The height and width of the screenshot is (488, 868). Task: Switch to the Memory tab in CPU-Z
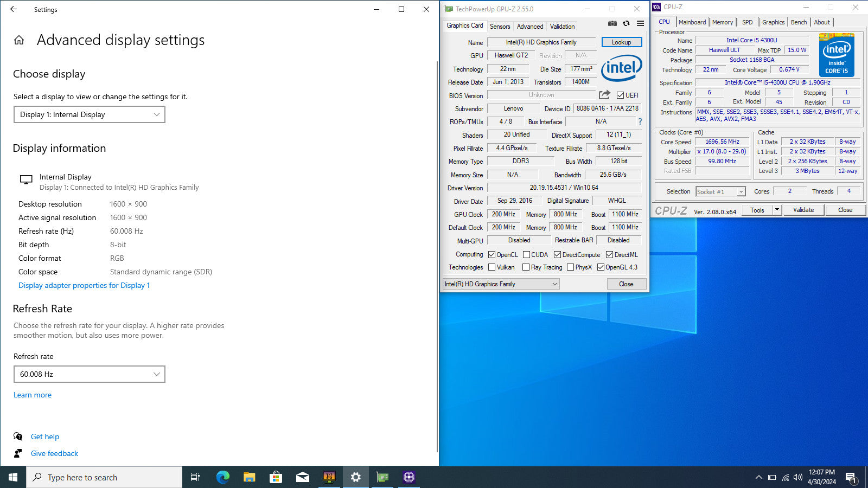point(723,22)
